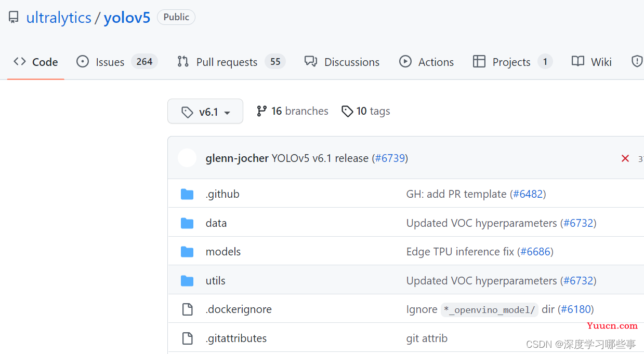This screenshot has width=644, height=354.
Task: Click the failed status red X icon
Action: 625,158
